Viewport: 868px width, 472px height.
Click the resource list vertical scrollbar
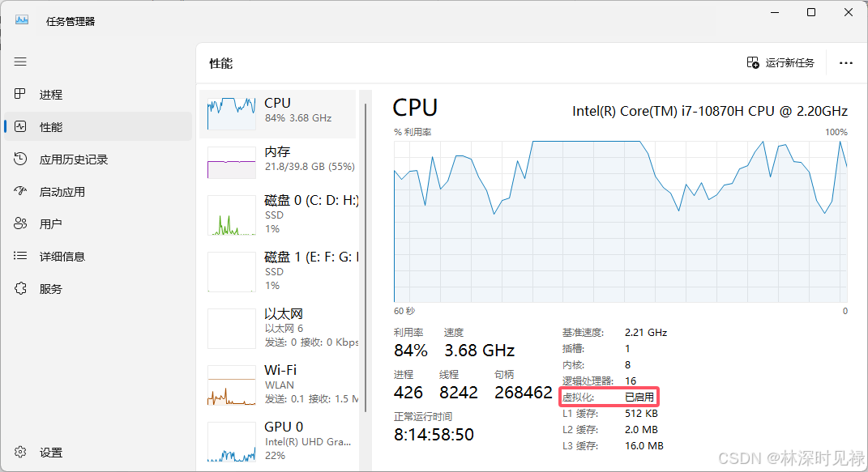click(366, 257)
